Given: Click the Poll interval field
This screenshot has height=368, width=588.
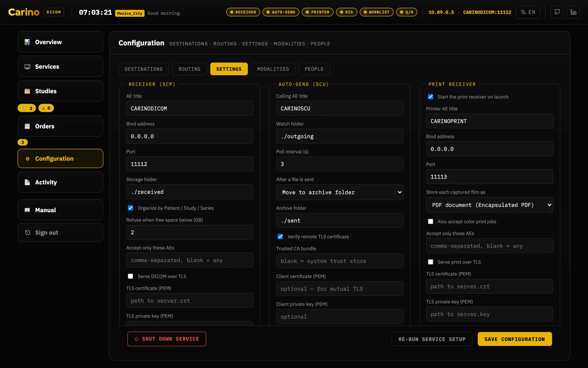Looking at the screenshot, I should (340, 164).
